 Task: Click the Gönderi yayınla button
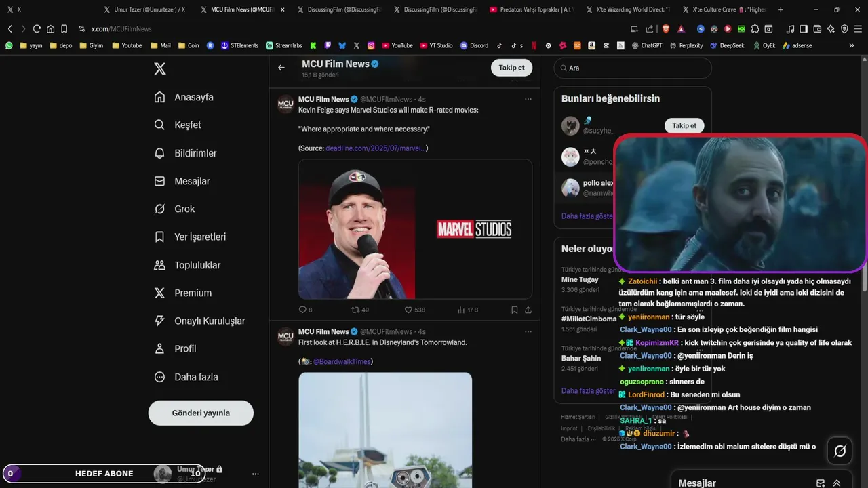201,413
